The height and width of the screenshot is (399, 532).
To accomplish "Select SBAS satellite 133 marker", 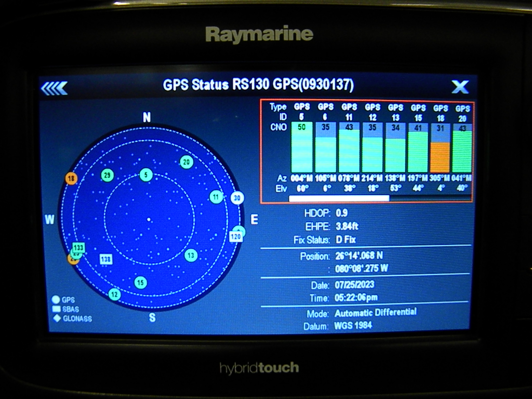I will coord(78,248).
